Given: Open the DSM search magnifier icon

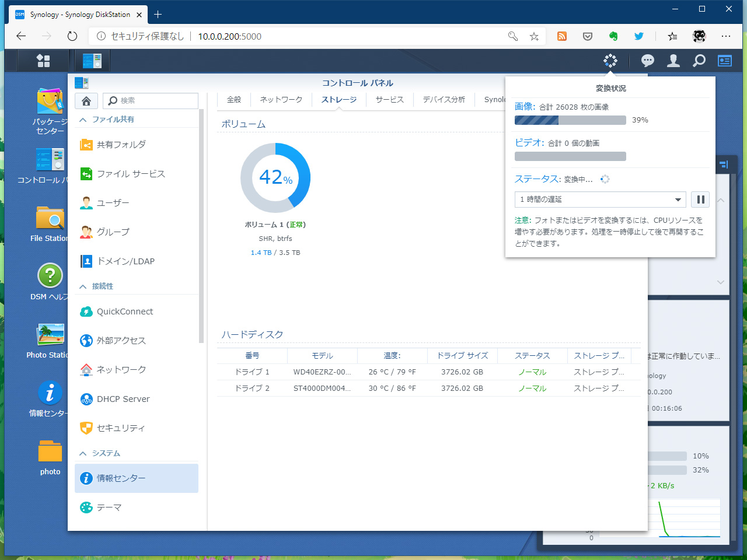Looking at the screenshot, I should (x=699, y=61).
